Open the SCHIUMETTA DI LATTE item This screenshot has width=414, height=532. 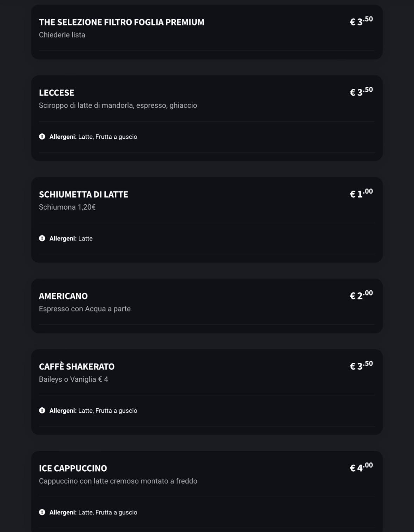coord(84,195)
